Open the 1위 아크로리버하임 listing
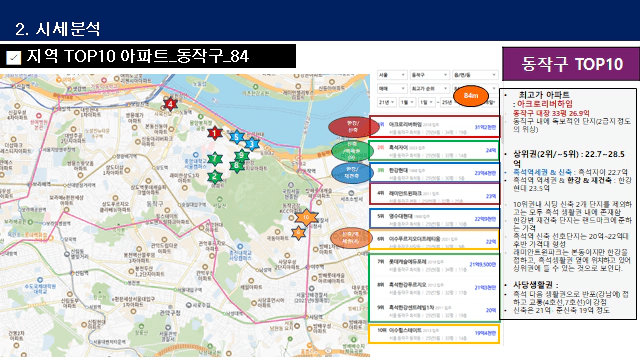640x360 pixels. click(x=434, y=127)
